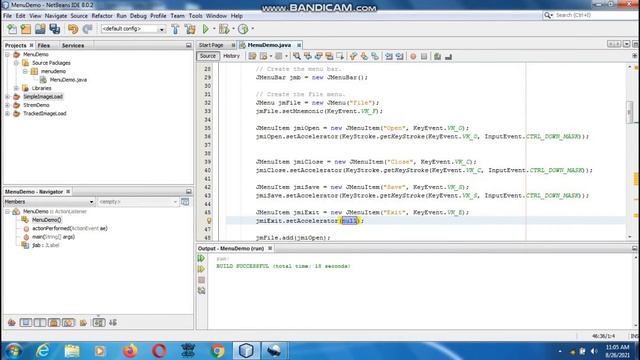The width and height of the screenshot is (640, 360).
Task: Toggle Show Static Members in Navigator
Action: pyautogui.click(x=40, y=323)
